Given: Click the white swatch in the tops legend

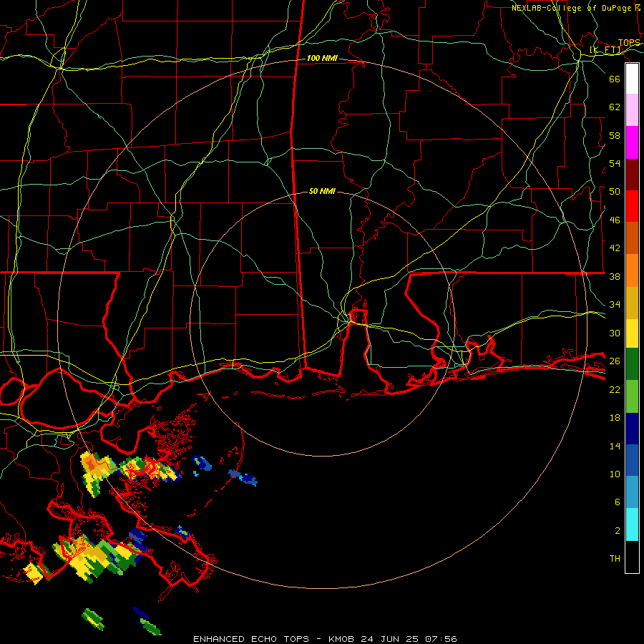Looking at the screenshot, I should [x=632, y=79].
